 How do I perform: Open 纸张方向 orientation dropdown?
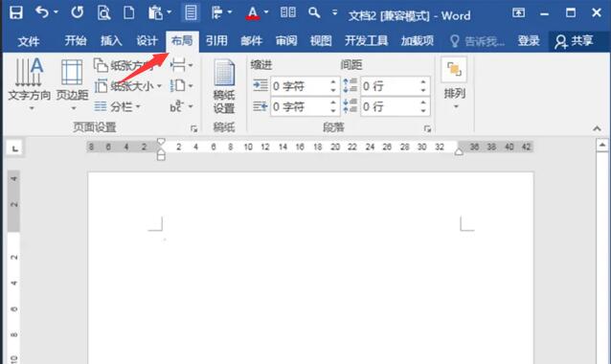(x=128, y=65)
